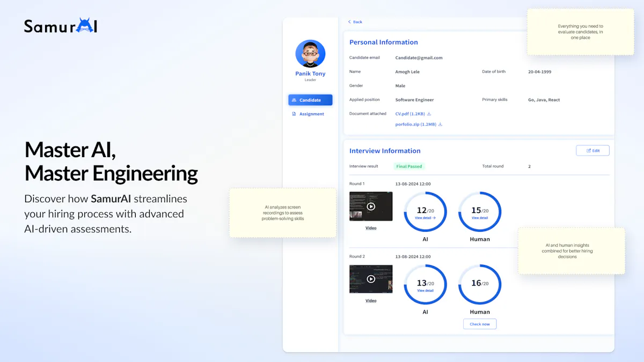Viewport: 644px width, 362px height.
Task: View detail of the Round 1 Human score
Action: click(480, 218)
